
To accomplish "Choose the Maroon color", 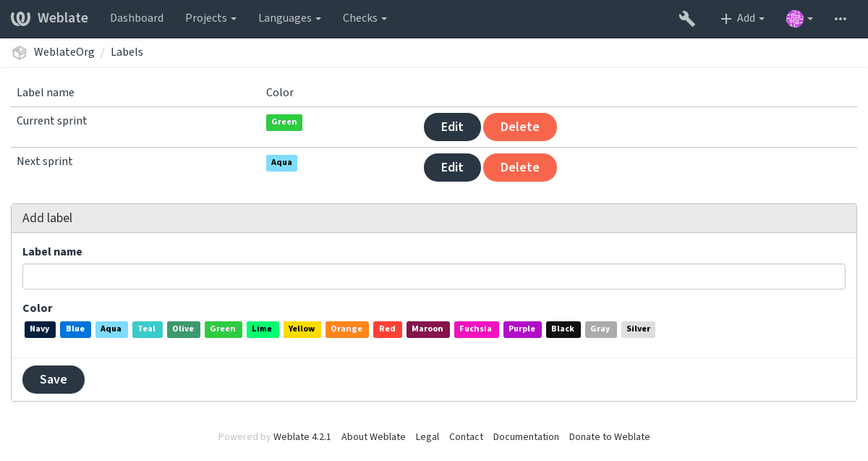I will [x=427, y=329].
